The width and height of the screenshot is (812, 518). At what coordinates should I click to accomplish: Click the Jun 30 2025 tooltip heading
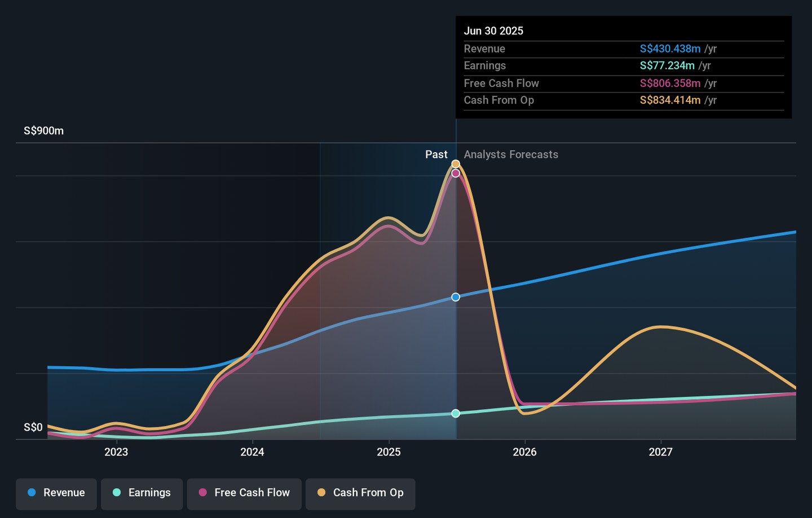[x=493, y=31]
